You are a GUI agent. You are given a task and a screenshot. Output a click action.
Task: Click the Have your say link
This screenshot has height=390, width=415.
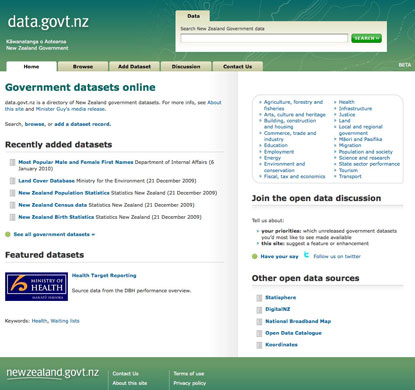tap(279, 256)
